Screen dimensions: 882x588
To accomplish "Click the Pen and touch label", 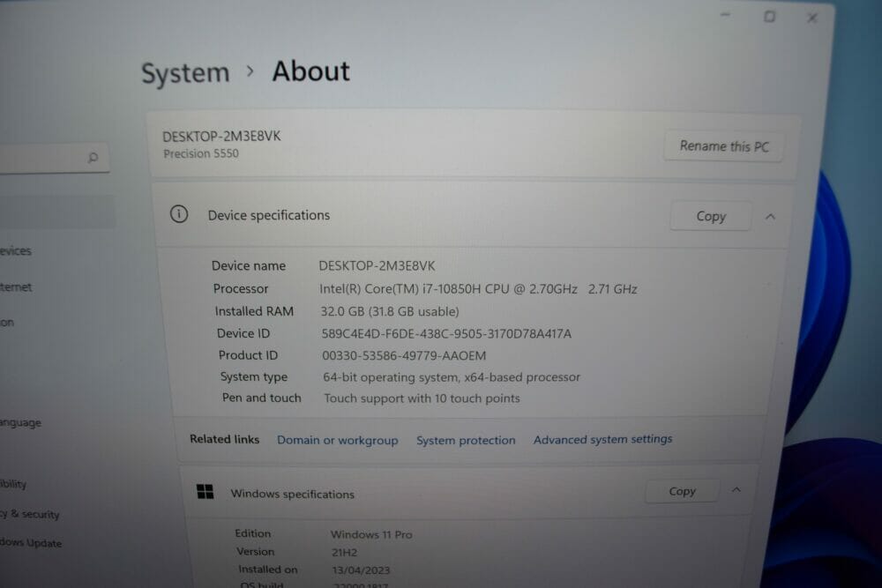I will coord(262,398).
